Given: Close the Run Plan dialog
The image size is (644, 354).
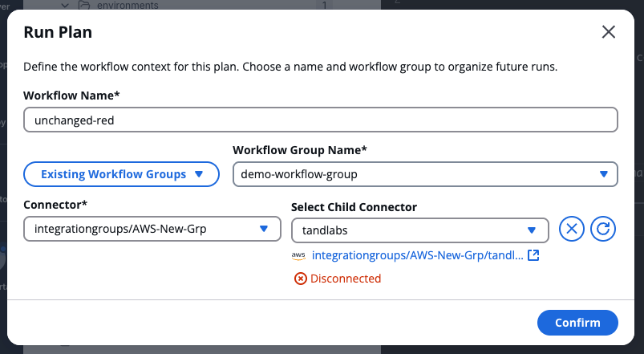Looking at the screenshot, I should tap(609, 32).
